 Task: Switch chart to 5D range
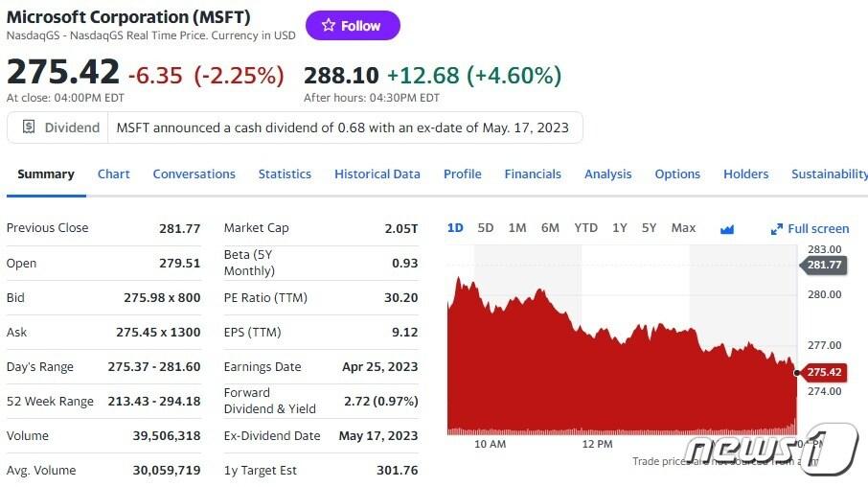pyautogui.click(x=486, y=227)
